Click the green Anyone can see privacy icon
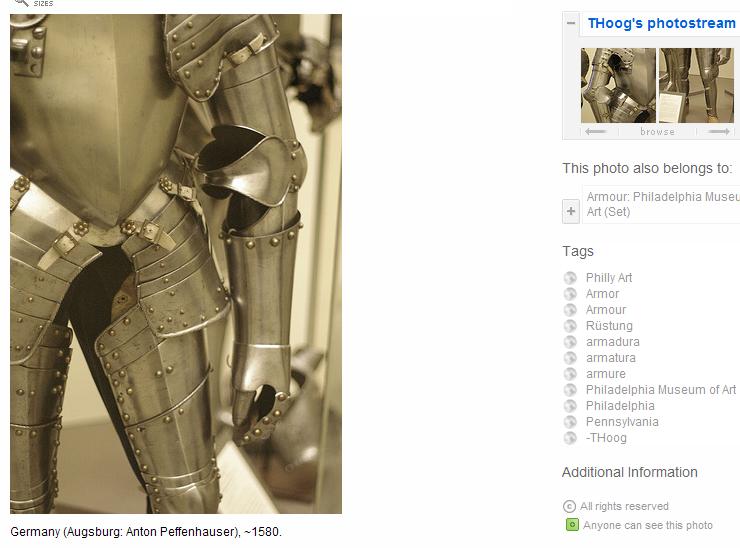740x548 pixels. click(572, 525)
